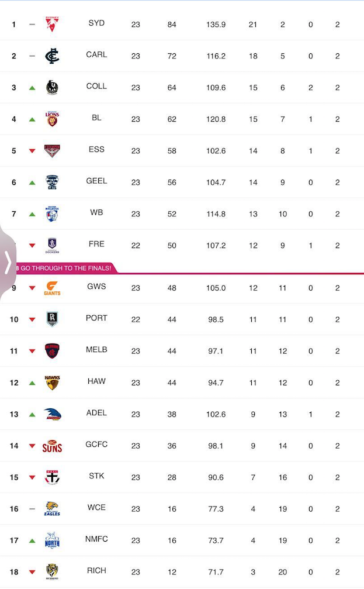Open the Fremantle Dockers logo
Image resolution: width=364 pixels, height=589 pixels.
(51, 244)
